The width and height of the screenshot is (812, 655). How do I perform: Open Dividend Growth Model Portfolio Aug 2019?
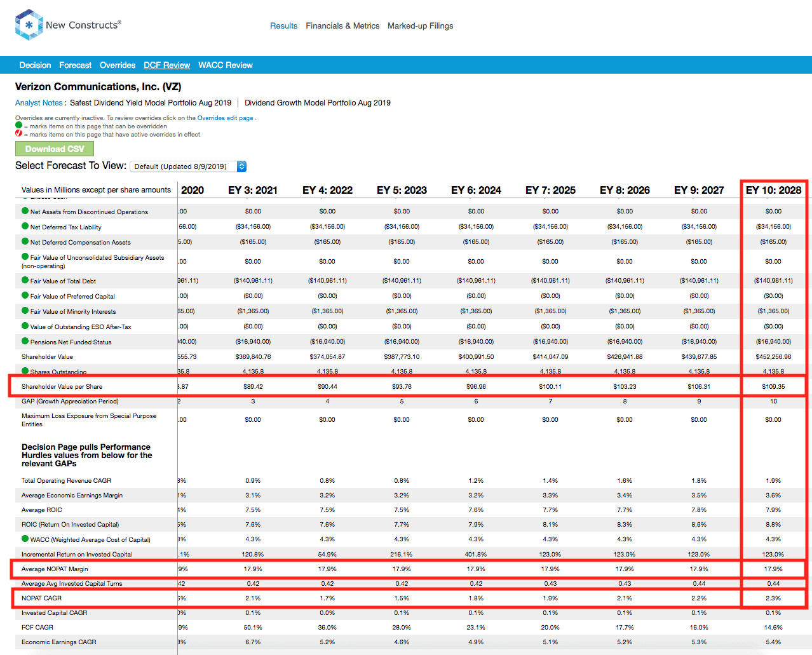click(x=318, y=103)
